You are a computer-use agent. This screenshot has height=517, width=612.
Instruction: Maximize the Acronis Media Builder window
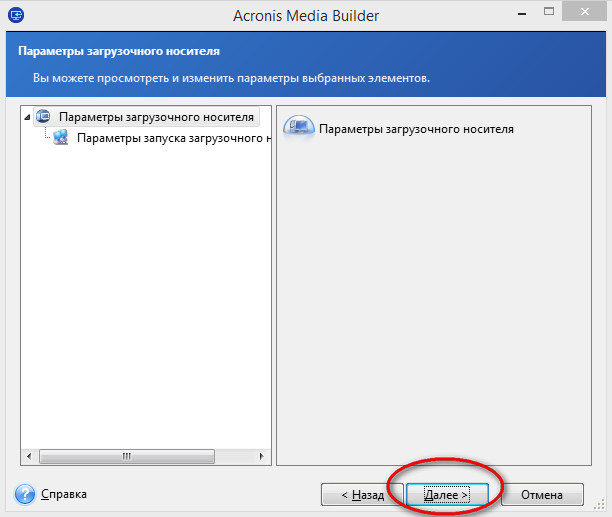pyautogui.click(x=549, y=12)
